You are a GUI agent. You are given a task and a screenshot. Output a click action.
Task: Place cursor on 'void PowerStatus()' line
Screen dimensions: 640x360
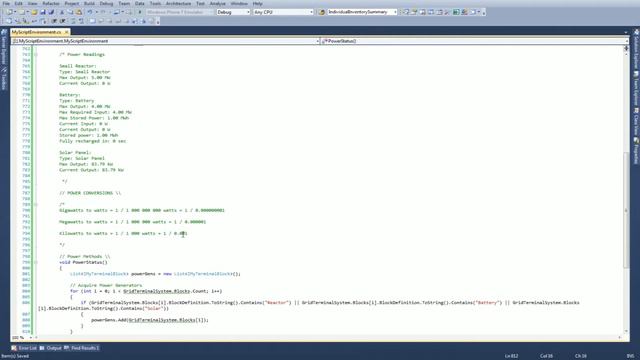(x=84, y=262)
